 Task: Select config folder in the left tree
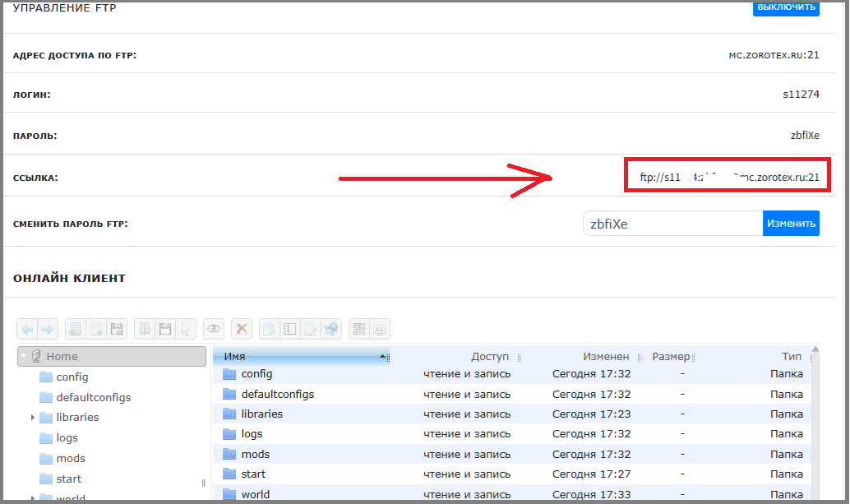coord(72,377)
